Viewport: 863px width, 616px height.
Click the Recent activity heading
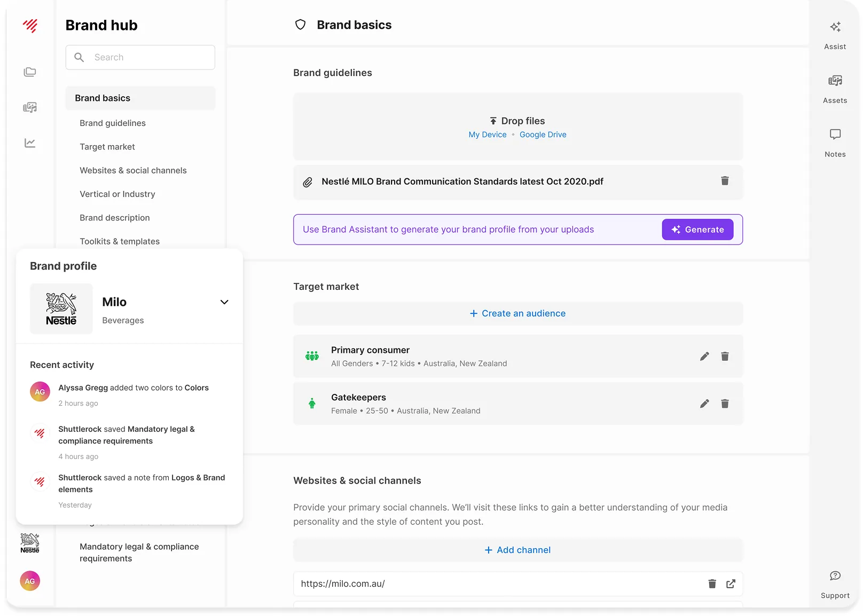62,365
